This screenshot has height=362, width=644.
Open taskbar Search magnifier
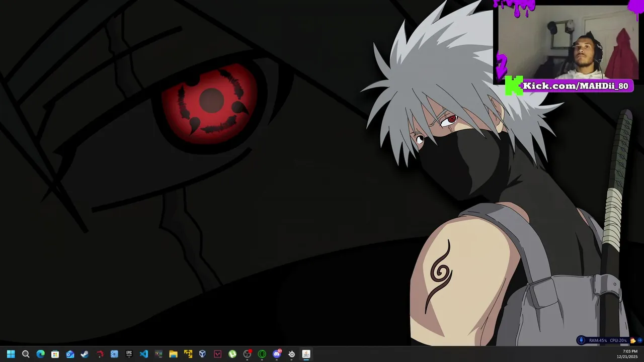pos(26,354)
